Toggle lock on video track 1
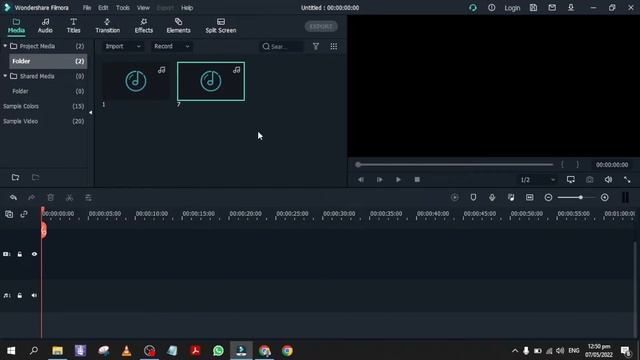640x360 pixels. (x=20, y=254)
